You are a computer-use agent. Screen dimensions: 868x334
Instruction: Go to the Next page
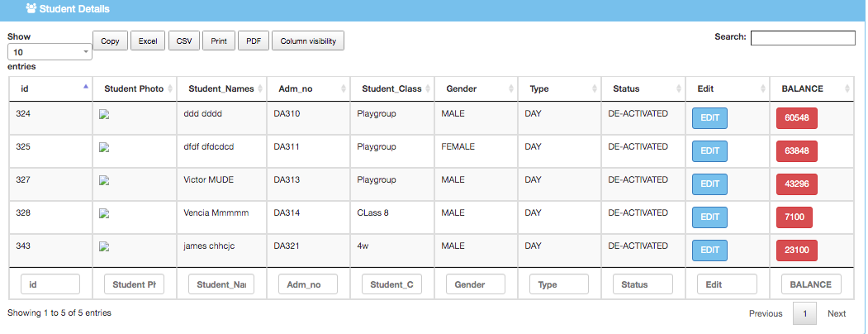[x=837, y=313]
